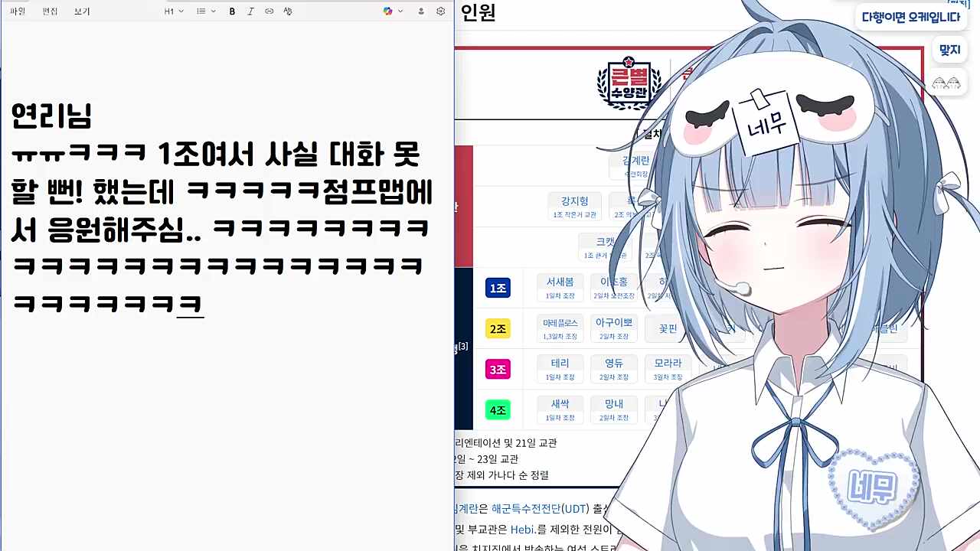Select the 테리 link under 3조

click(x=560, y=363)
